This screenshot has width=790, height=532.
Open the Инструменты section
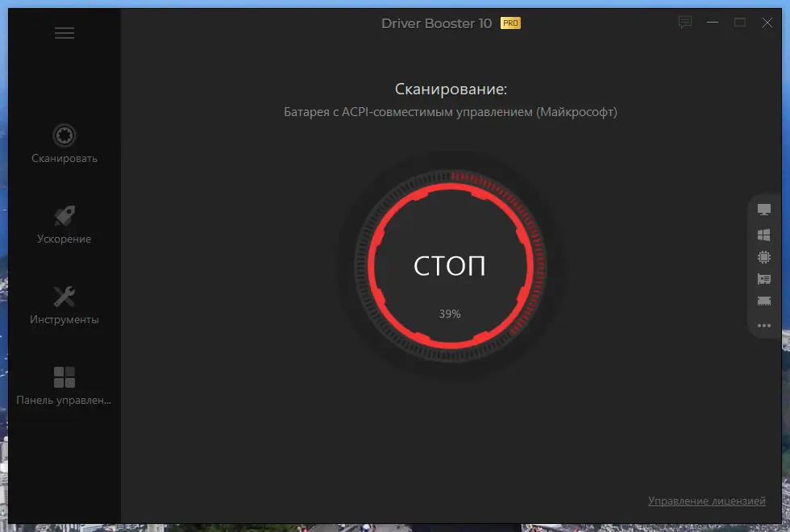64,305
